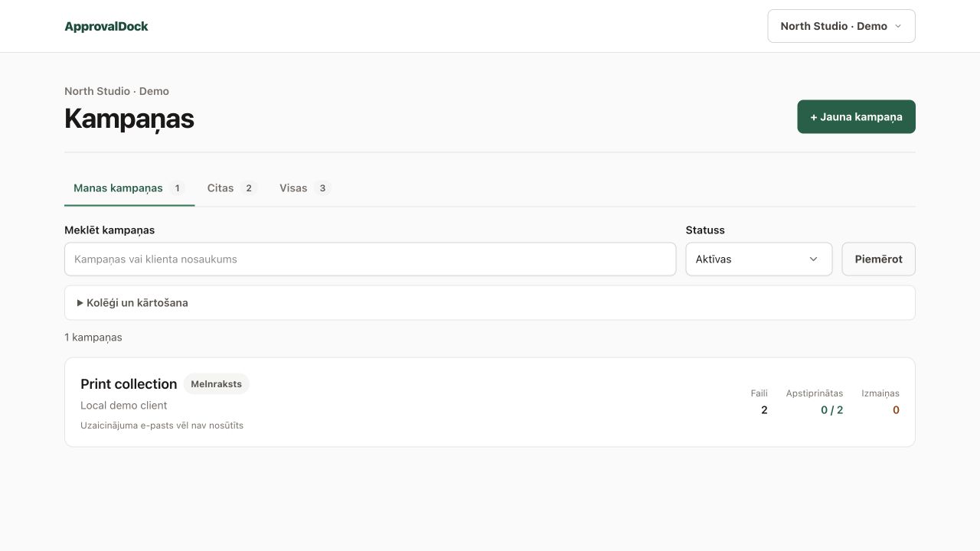Apply filters with the Piemērot button

[878, 259]
